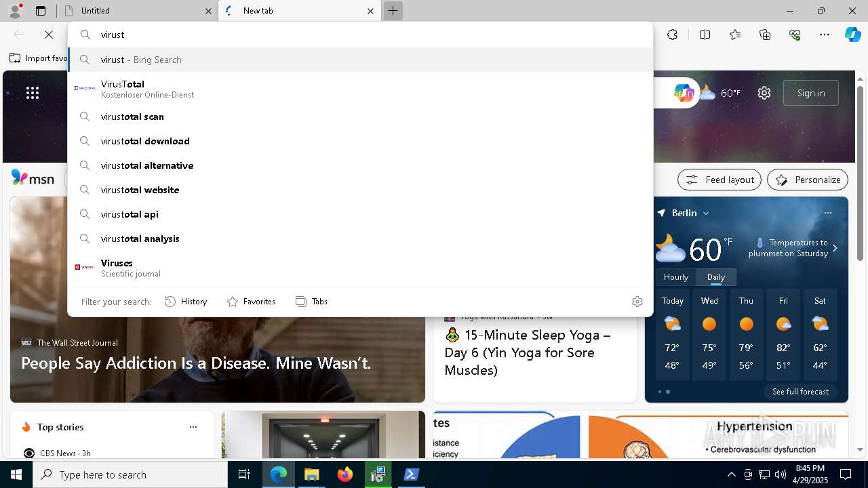Open the tab actions menu icon
The width and height of the screenshot is (868, 488).
[x=41, y=11]
